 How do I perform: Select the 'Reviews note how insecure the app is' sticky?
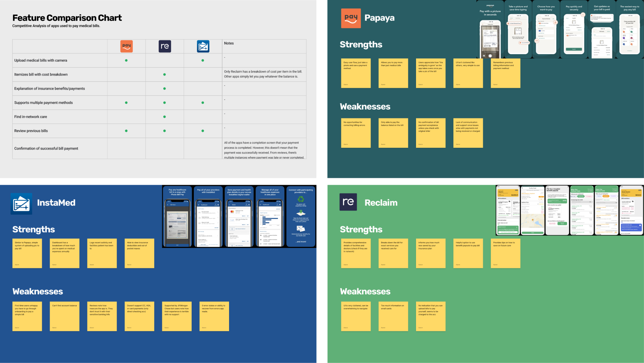click(102, 316)
